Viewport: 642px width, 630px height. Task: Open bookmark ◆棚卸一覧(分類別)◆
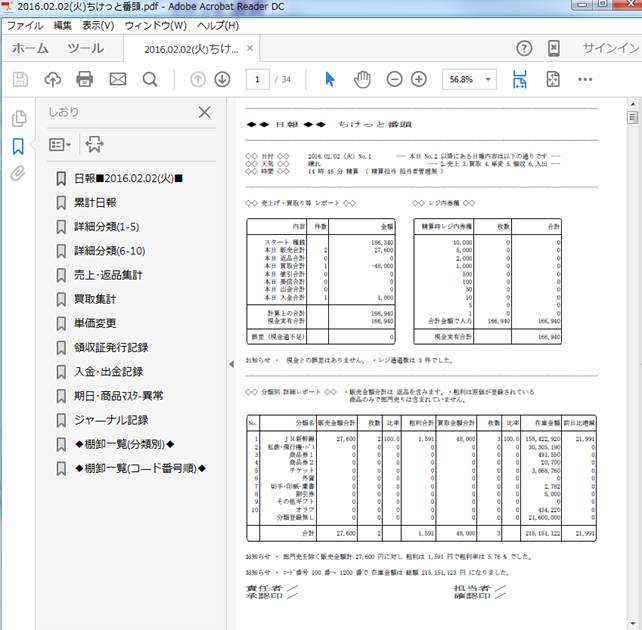[125, 444]
